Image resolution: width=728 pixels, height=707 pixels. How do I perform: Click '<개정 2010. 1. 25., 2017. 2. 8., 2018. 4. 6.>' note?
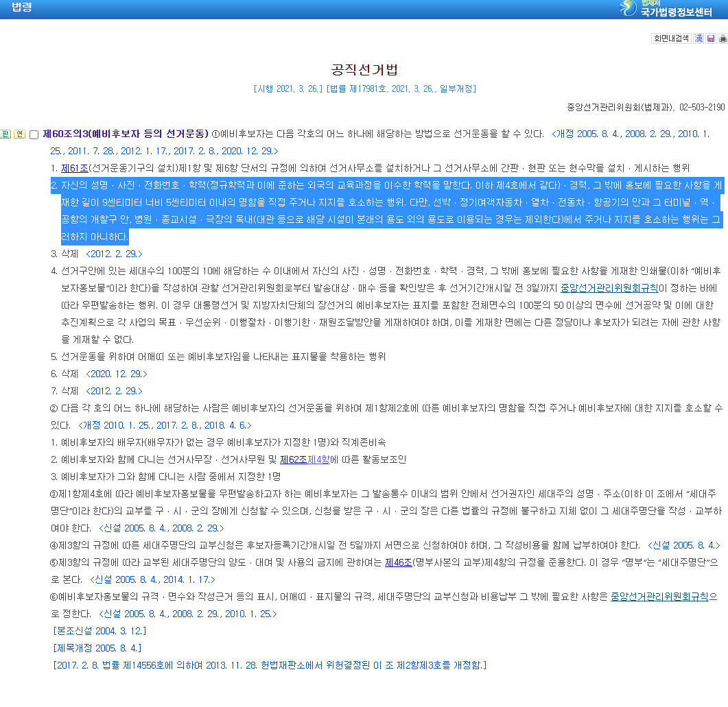[165, 425]
